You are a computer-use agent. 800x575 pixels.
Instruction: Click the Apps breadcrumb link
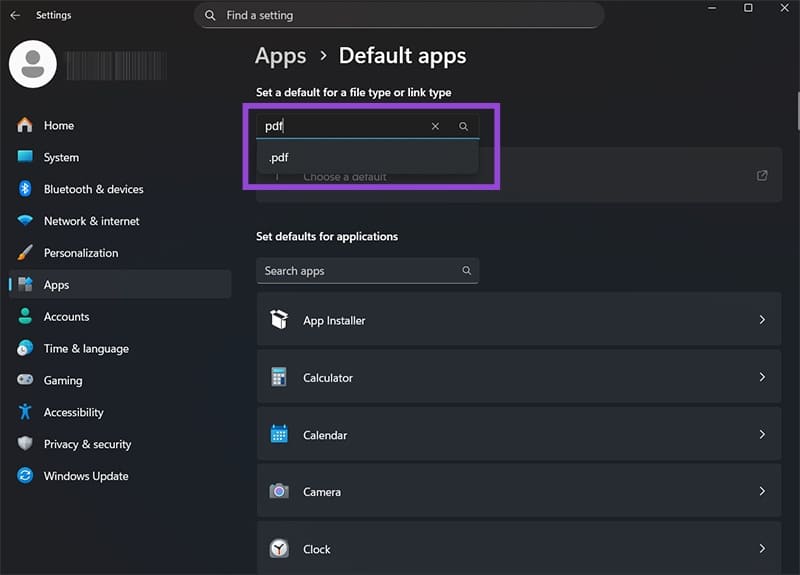280,56
